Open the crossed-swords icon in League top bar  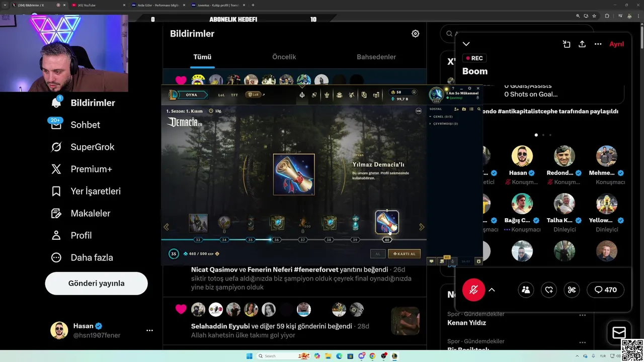(x=352, y=95)
